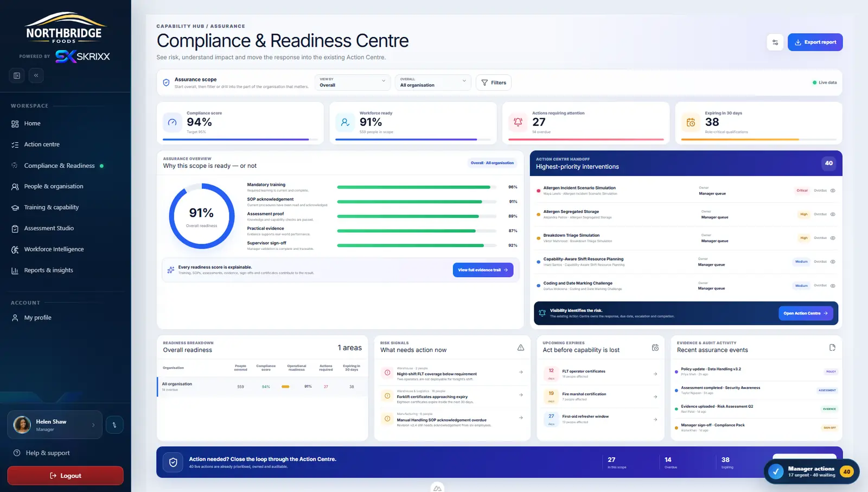Open Fire marshal certification arrow

pyautogui.click(x=655, y=396)
